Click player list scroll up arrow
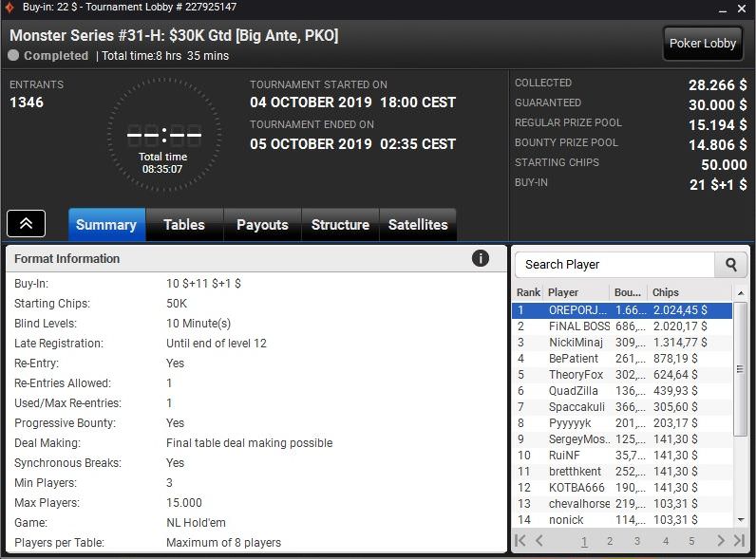This screenshot has height=559, width=756. tap(741, 293)
